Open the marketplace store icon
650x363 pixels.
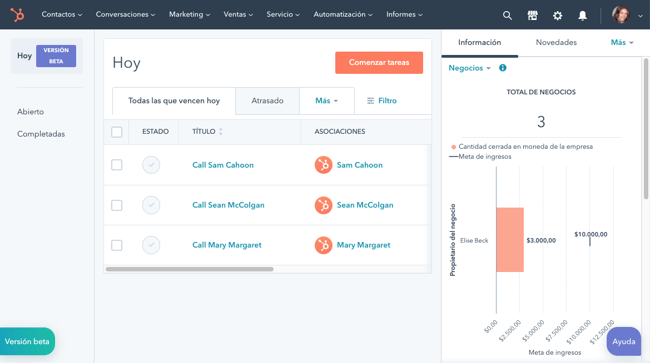click(x=532, y=15)
